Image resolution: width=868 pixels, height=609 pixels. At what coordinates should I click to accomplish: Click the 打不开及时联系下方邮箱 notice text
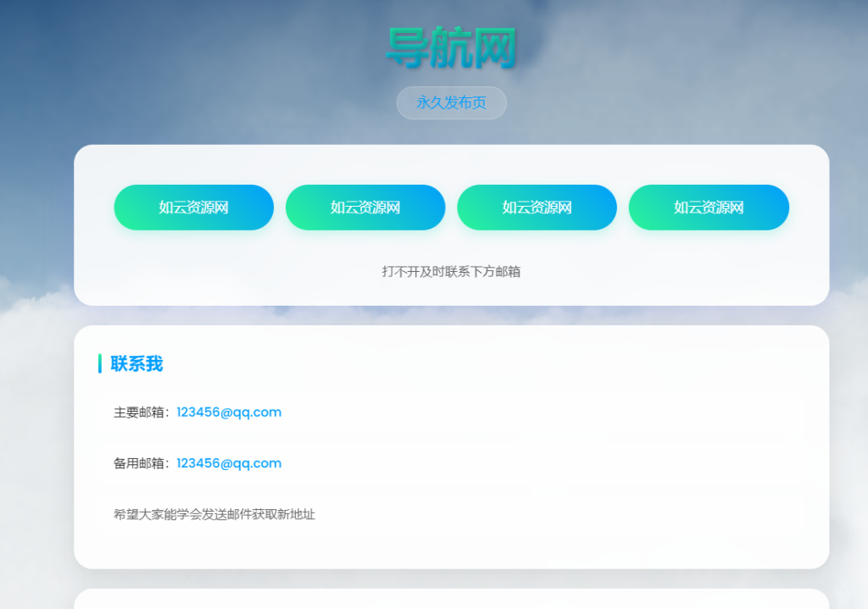point(450,271)
